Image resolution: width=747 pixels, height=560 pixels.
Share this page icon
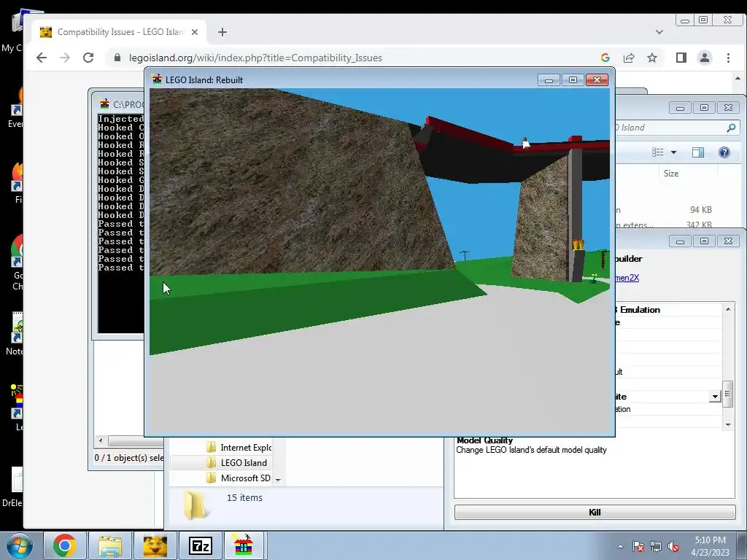pyautogui.click(x=629, y=58)
